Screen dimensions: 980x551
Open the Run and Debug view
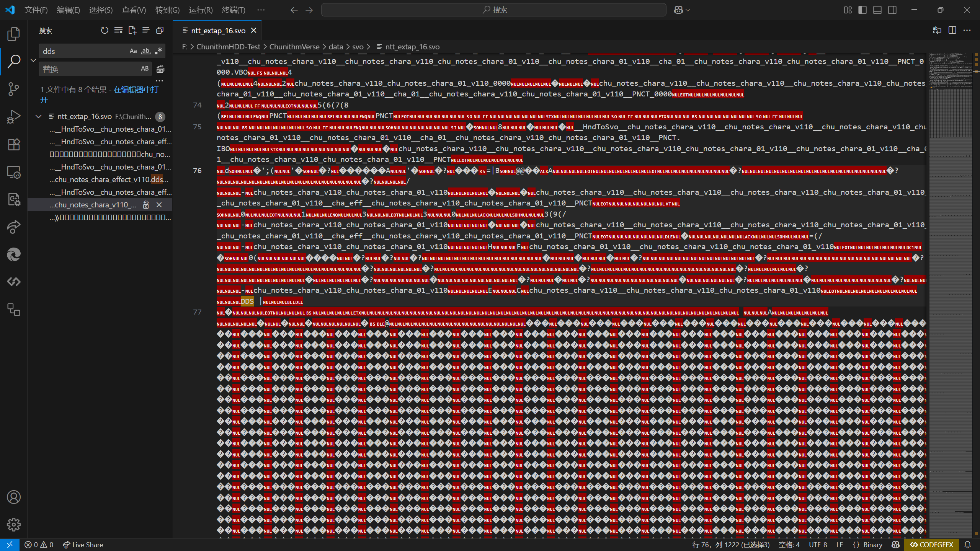(x=14, y=117)
